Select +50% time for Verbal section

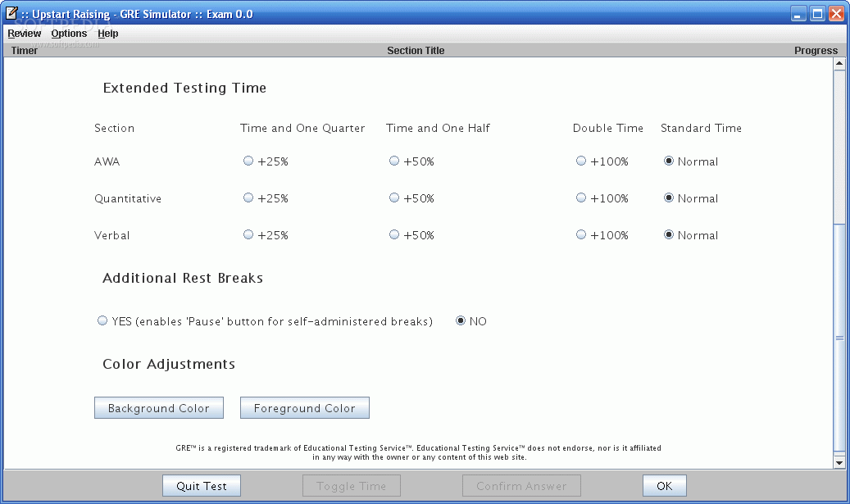[394, 235]
